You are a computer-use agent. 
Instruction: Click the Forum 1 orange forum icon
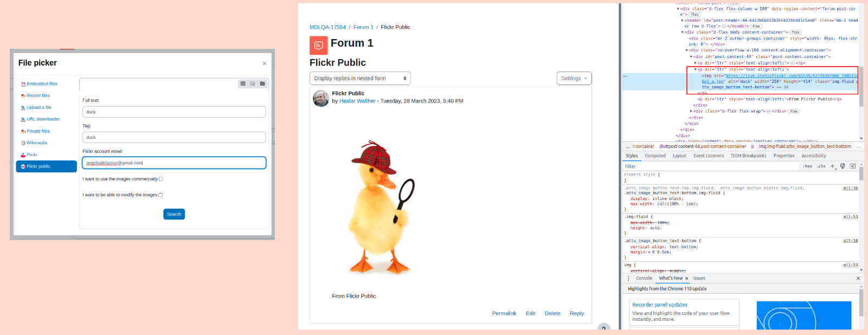click(x=318, y=45)
